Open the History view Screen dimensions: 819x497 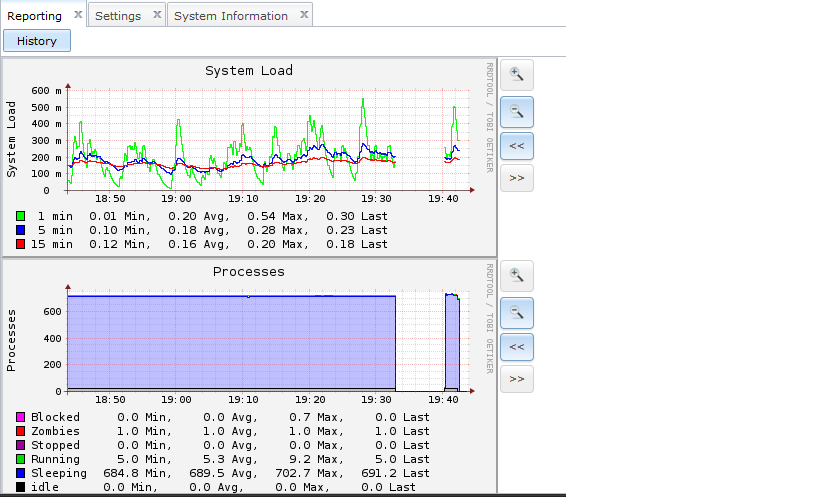37,41
